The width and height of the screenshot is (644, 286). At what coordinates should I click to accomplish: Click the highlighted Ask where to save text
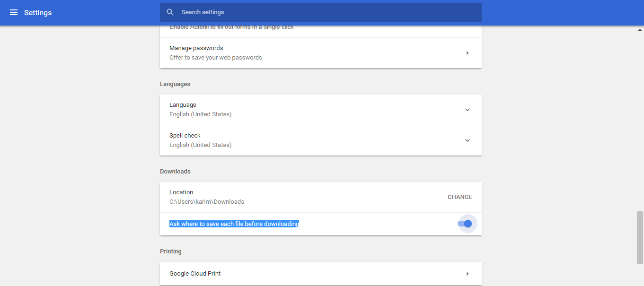[234, 224]
